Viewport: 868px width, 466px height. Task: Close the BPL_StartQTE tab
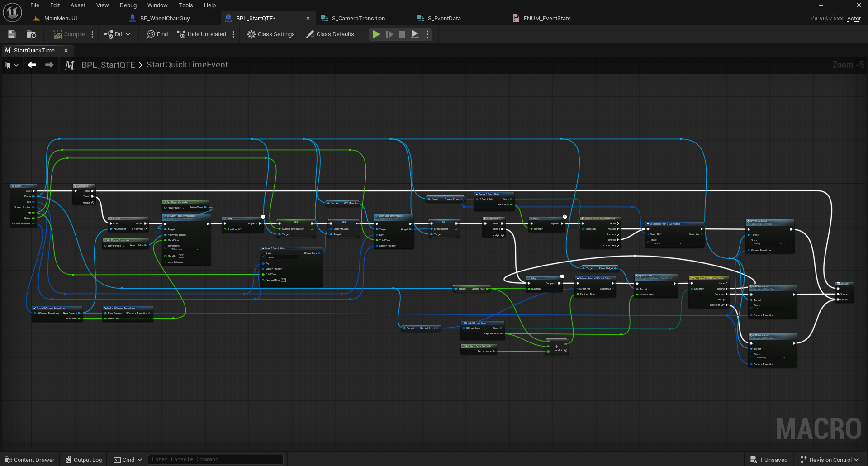308,19
